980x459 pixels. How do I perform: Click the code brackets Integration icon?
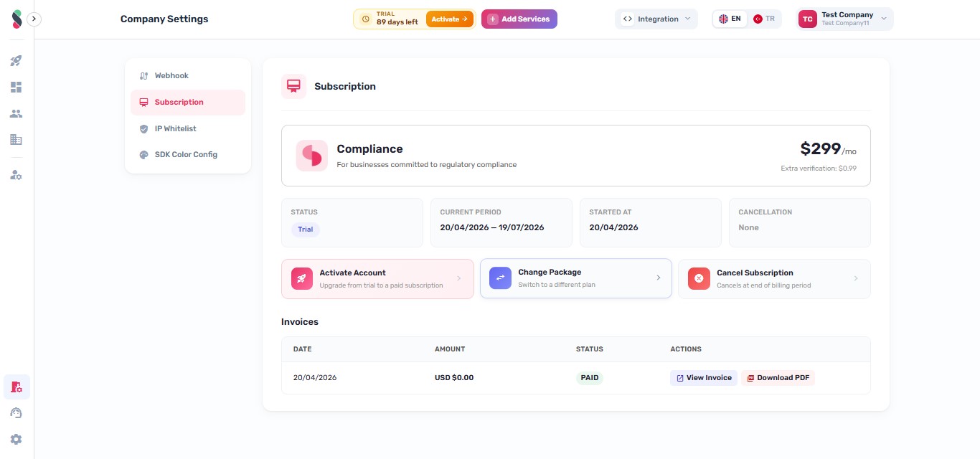(x=628, y=19)
